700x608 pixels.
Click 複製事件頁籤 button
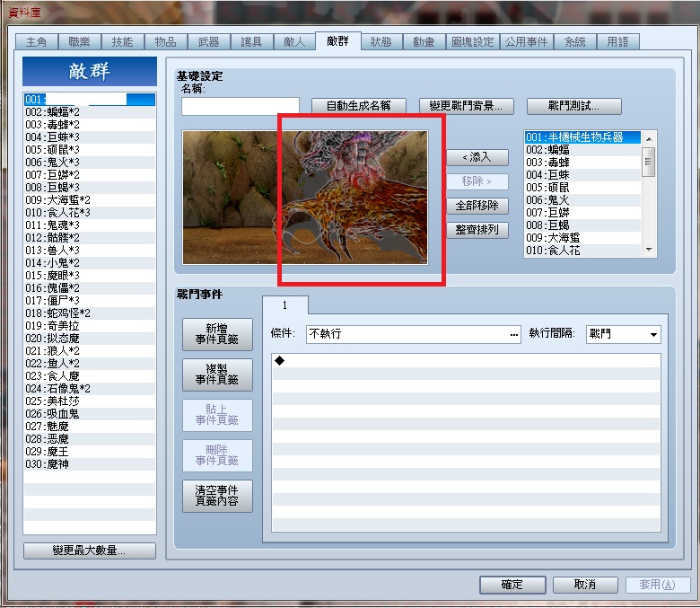click(x=217, y=374)
